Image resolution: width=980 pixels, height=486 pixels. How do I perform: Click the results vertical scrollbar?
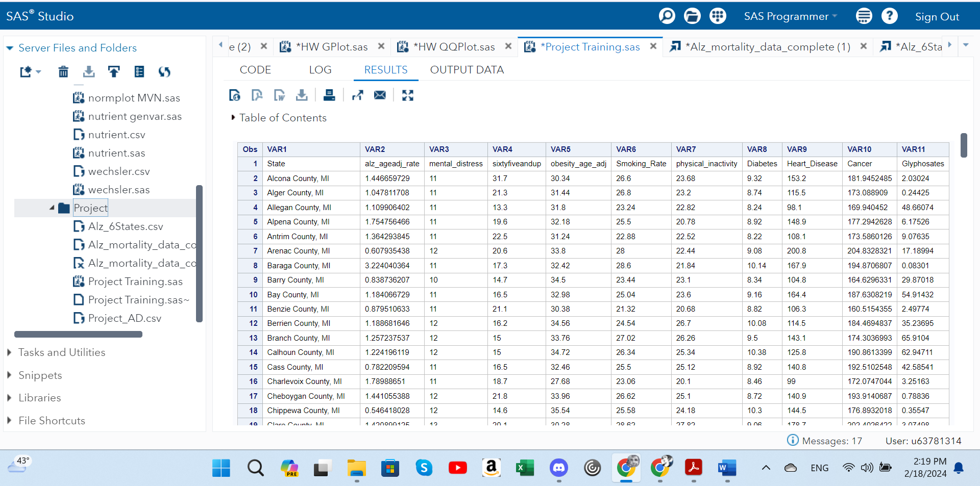(x=964, y=145)
